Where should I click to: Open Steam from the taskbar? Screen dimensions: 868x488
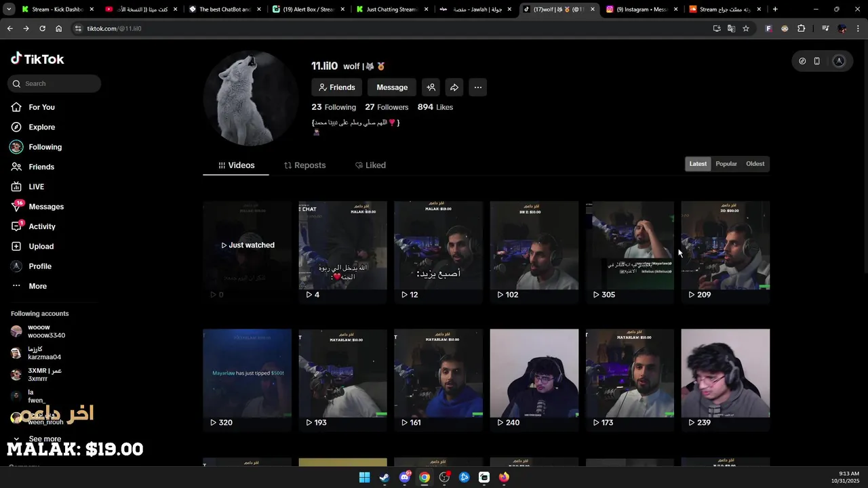384,477
